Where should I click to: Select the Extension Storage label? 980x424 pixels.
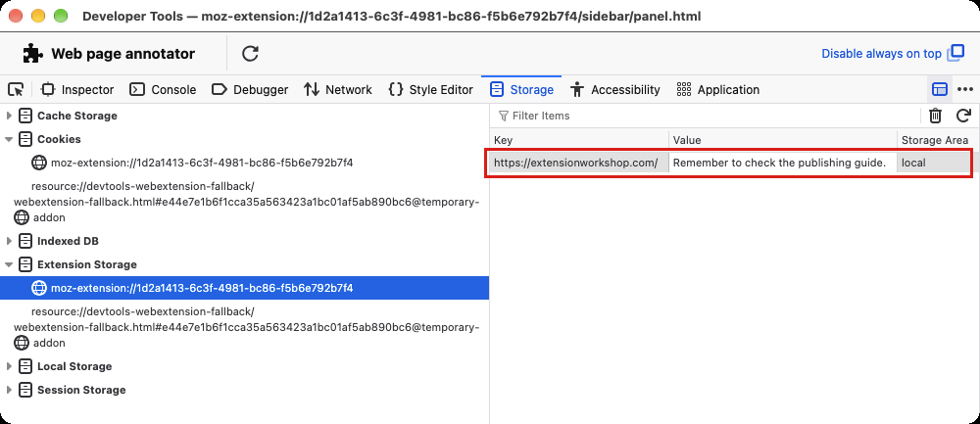pyautogui.click(x=87, y=264)
